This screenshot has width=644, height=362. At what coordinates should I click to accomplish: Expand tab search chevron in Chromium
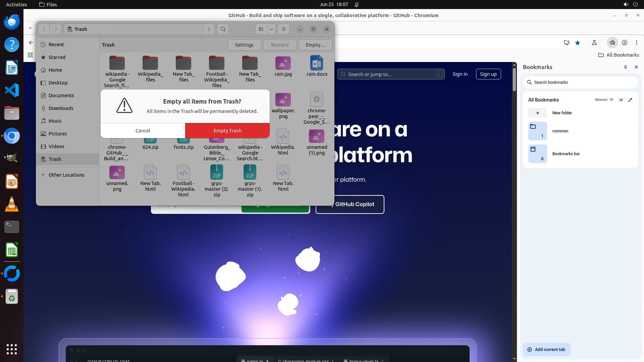pyautogui.click(x=30, y=28)
